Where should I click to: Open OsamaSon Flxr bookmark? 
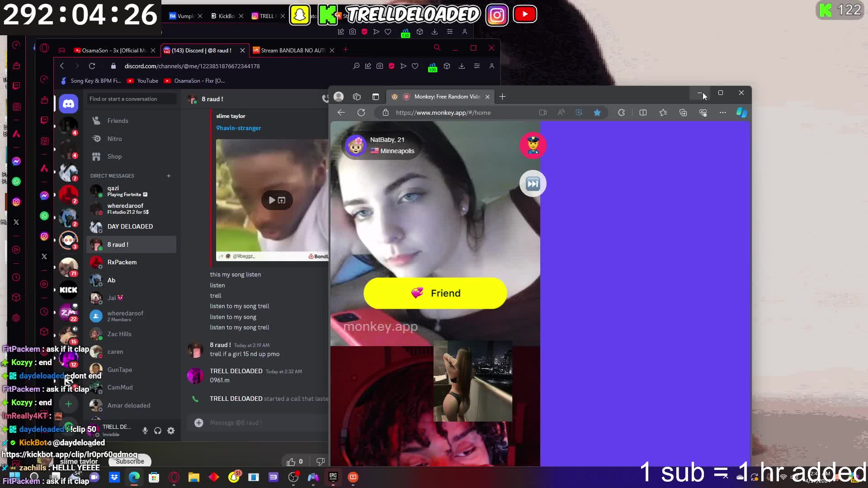[x=194, y=81]
